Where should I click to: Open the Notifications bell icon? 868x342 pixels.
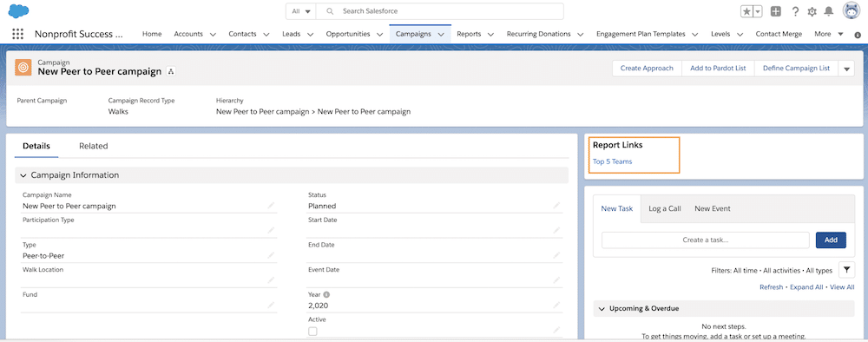(x=829, y=11)
